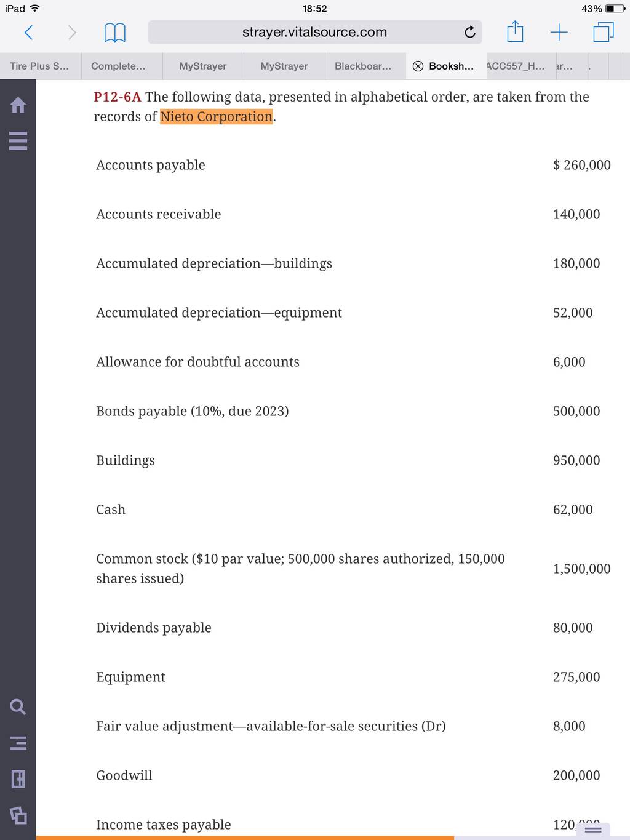The height and width of the screenshot is (840, 630).
Task: Close the Booksh... tab with its X
Action: pyautogui.click(x=418, y=66)
